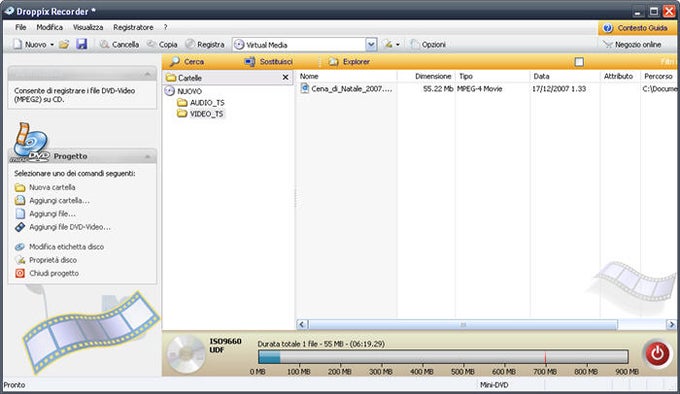Image resolution: width=680 pixels, height=394 pixels.
Task: Click the Explorer button
Action: [349, 62]
